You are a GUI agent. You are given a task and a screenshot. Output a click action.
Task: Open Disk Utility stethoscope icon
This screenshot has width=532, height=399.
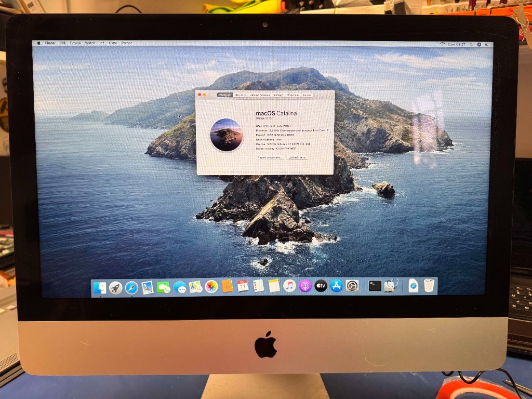[391, 286]
